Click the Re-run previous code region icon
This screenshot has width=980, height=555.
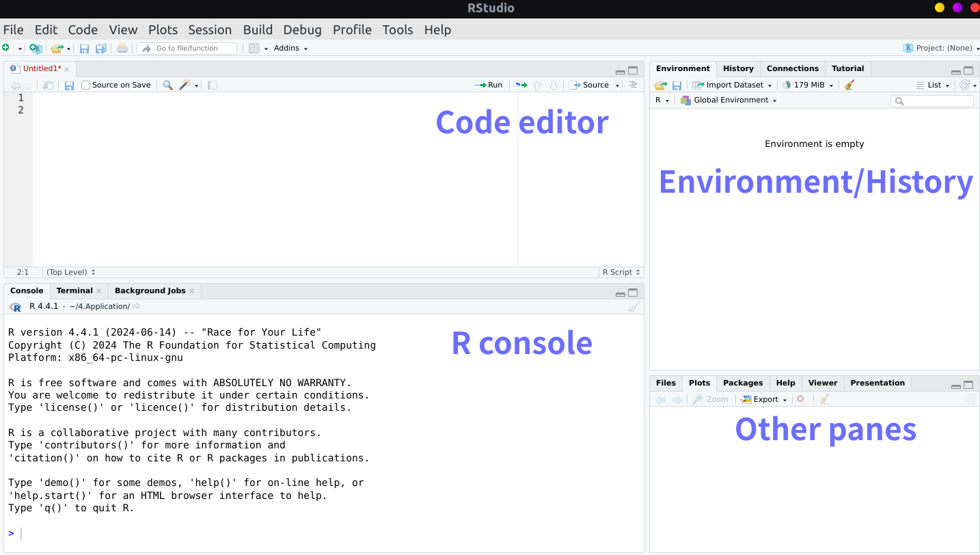click(x=521, y=85)
